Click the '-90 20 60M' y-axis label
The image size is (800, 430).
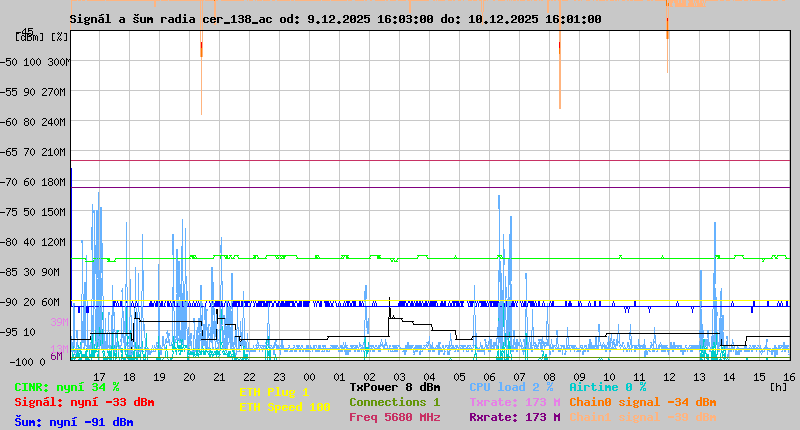pyautogui.click(x=31, y=302)
